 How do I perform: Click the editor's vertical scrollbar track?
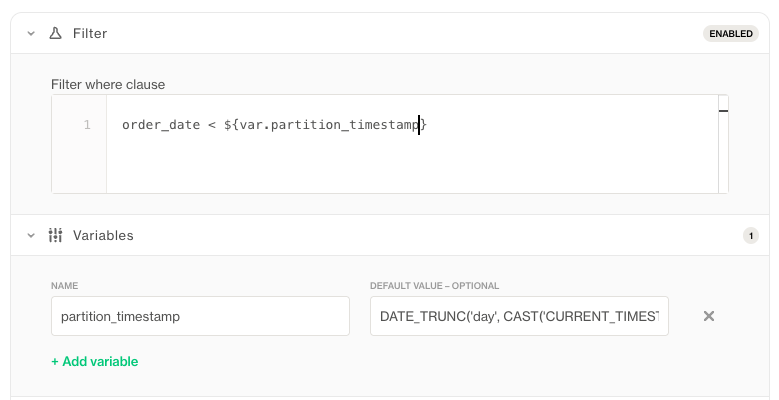(723, 150)
